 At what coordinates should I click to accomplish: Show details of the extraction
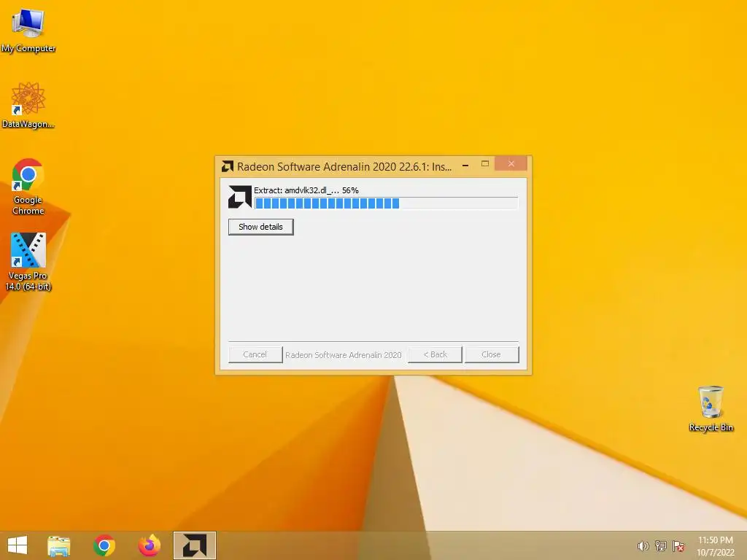pyautogui.click(x=260, y=227)
